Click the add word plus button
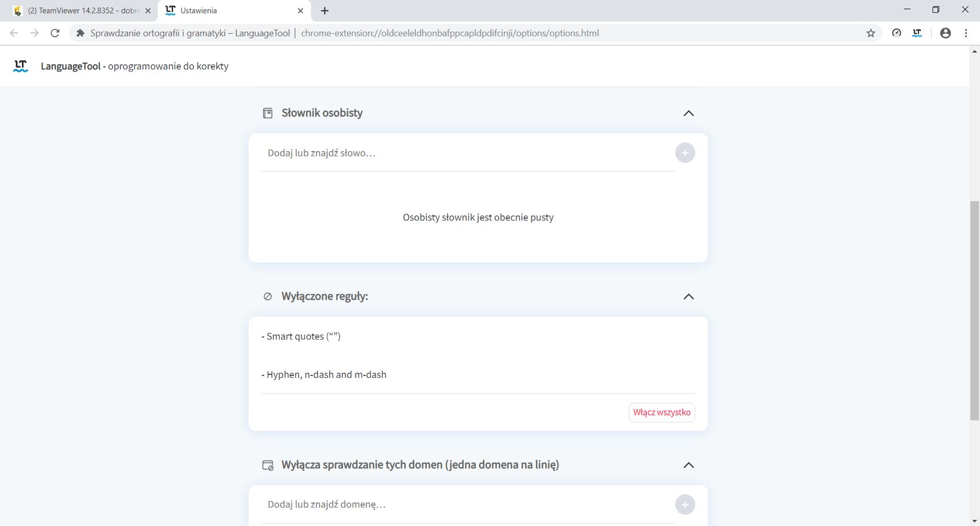The height and width of the screenshot is (526, 980). point(685,153)
